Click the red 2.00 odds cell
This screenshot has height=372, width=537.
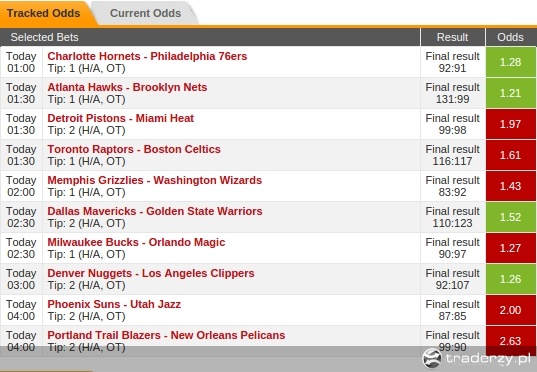click(x=511, y=310)
